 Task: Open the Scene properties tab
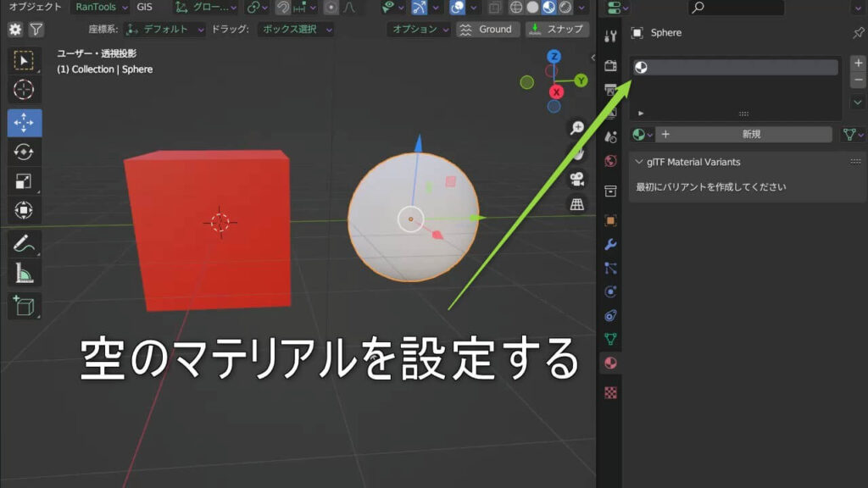click(610, 137)
